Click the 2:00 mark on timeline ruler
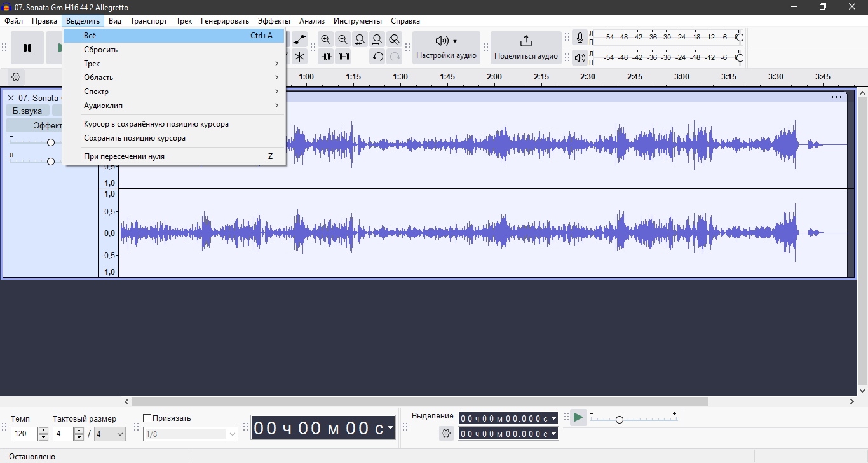The image size is (868, 463). pos(494,77)
